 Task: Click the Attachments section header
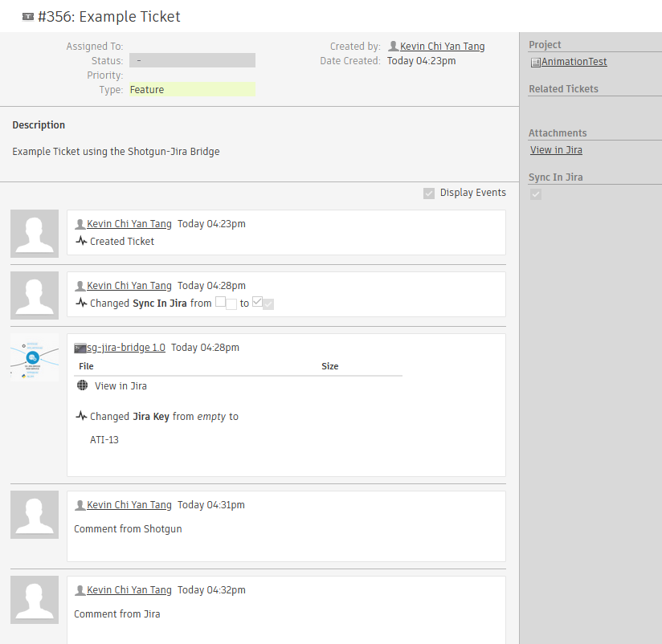(558, 133)
